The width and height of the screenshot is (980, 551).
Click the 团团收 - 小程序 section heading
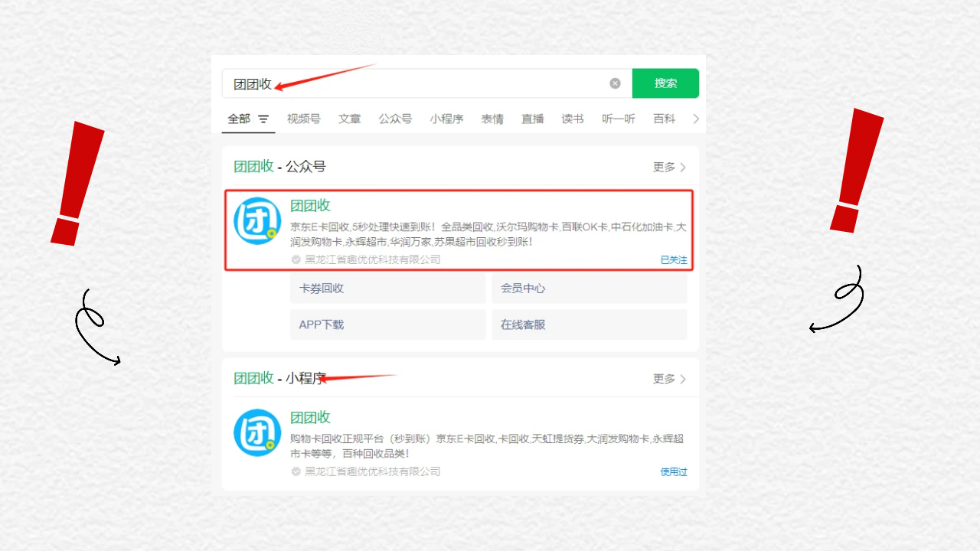(x=279, y=378)
